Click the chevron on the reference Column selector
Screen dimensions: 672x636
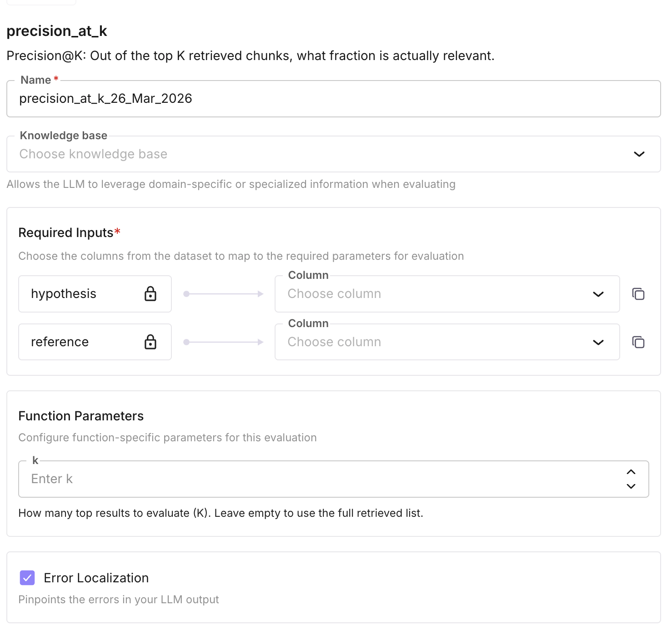point(598,342)
